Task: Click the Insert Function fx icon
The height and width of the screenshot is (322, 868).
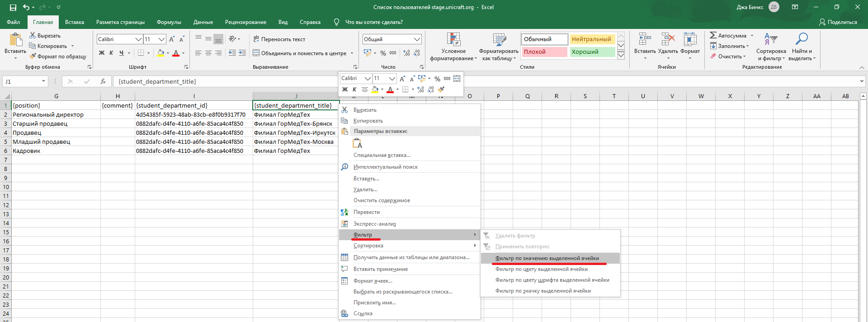Action: 103,81
